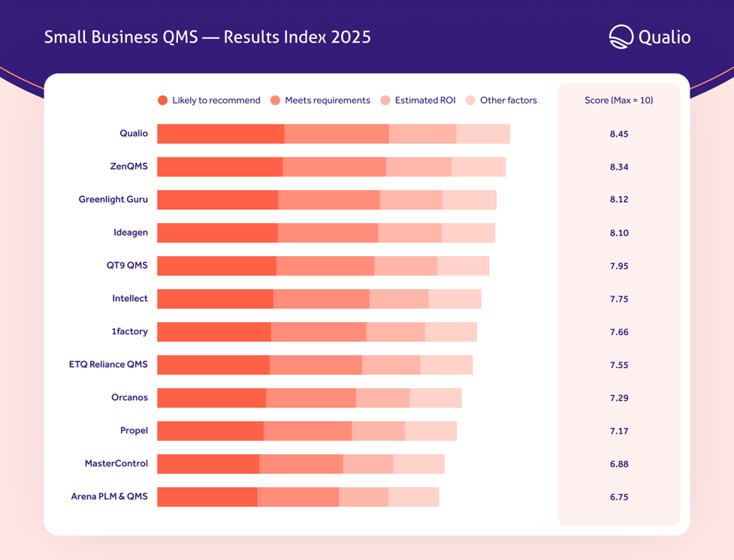The image size is (734, 560).
Task: Click the 8.10 score value
Action: pos(619,233)
